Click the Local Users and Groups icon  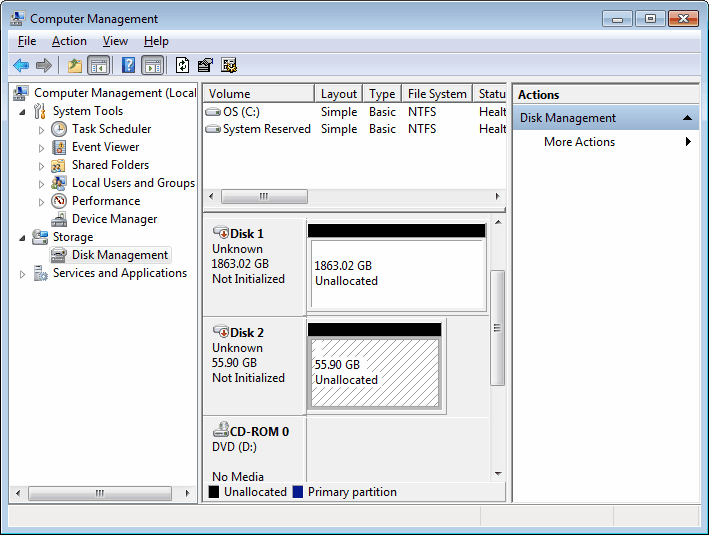59,183
